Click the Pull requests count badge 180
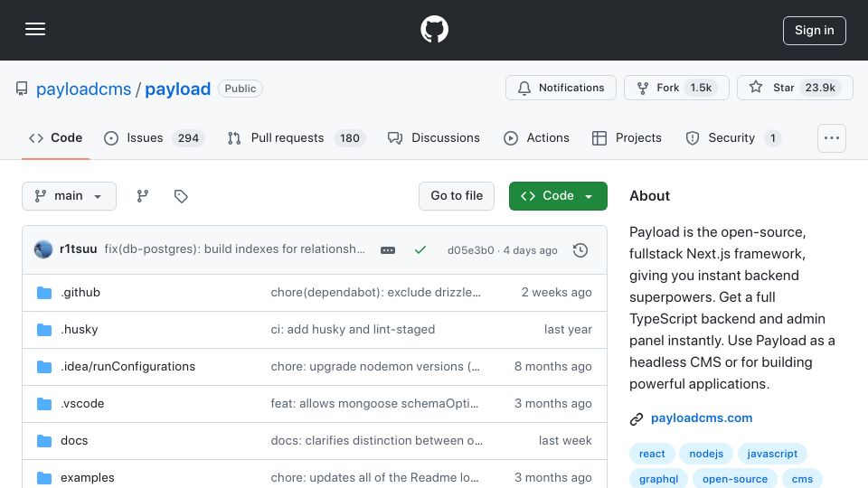Image resolution: width=868 pixels, height=488 pixels. click(349, 137)
